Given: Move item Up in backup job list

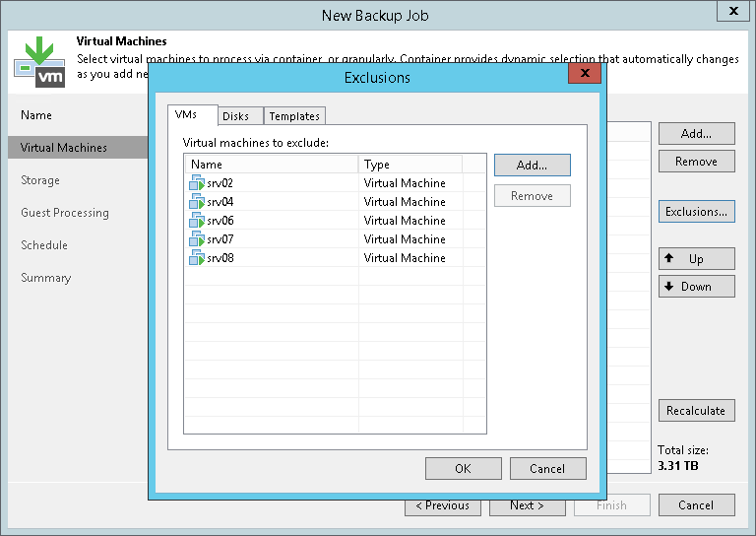Looking at the screenshot, I should [697, 258].
